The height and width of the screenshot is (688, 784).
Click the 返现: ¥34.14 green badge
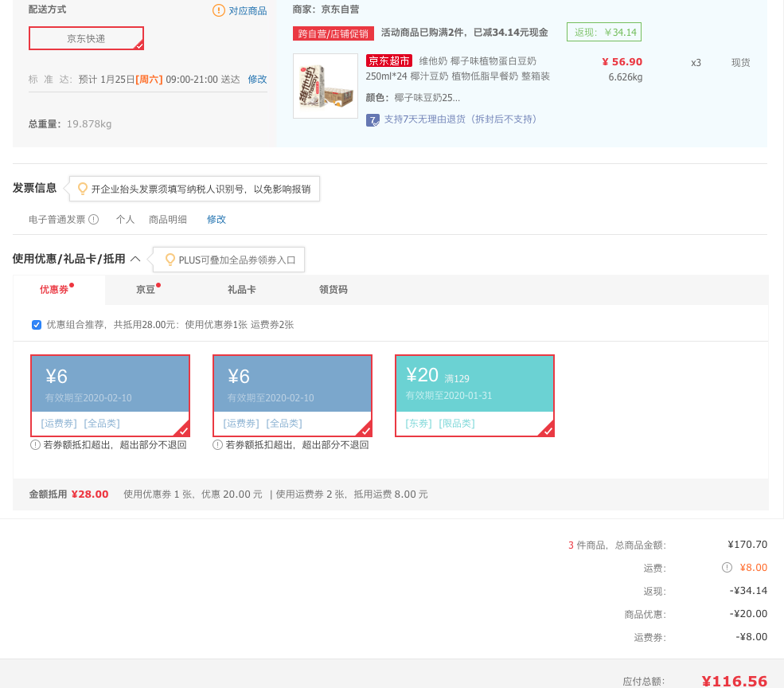(x=604, y=32)
